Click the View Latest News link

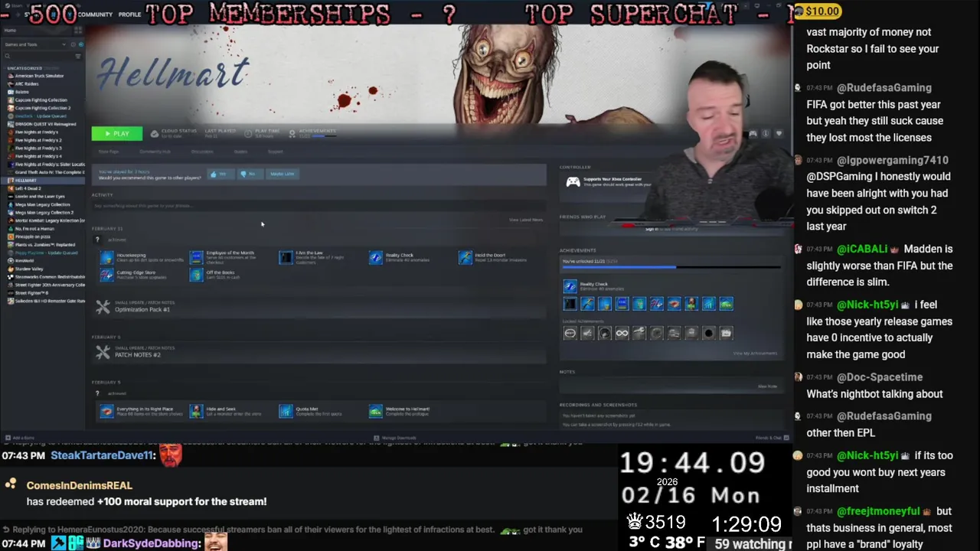click(x=526, y=220)
